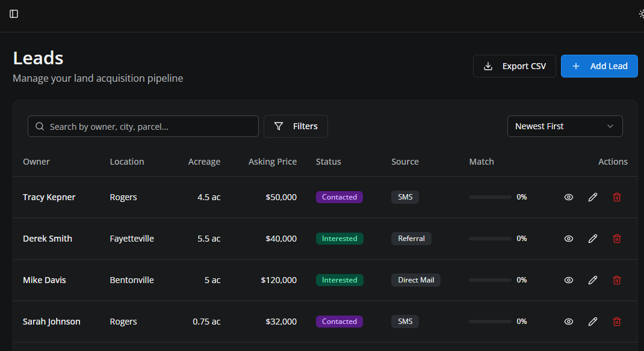Click into the owner search field

(143, 126)
